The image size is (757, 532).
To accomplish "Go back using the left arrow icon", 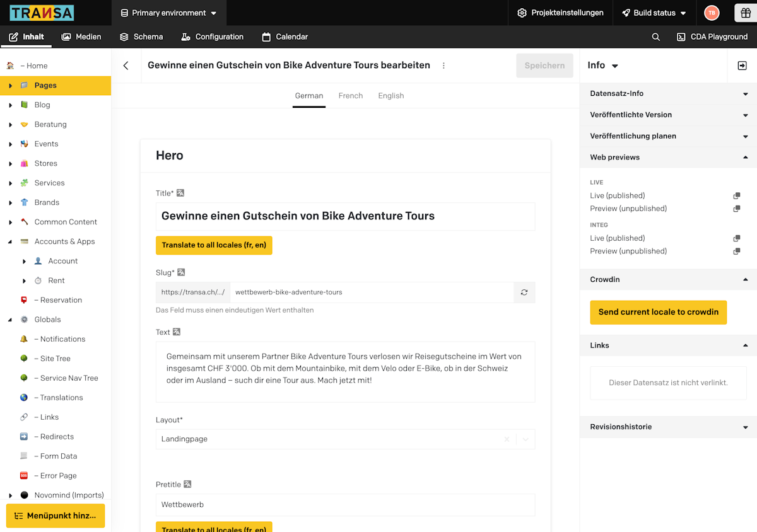I will coord(126,66).
